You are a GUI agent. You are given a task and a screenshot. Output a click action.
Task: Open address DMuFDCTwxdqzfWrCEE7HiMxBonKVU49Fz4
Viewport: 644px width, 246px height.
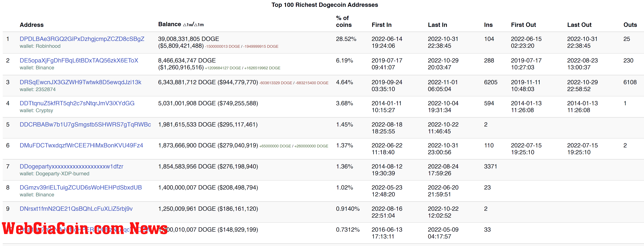[82, 145]
